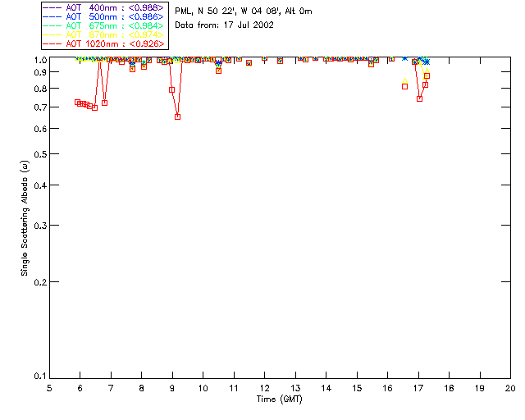Click the y-axis tick label 1.0
The height and width of the screenshot is (420, 525).
pos(40,60)
